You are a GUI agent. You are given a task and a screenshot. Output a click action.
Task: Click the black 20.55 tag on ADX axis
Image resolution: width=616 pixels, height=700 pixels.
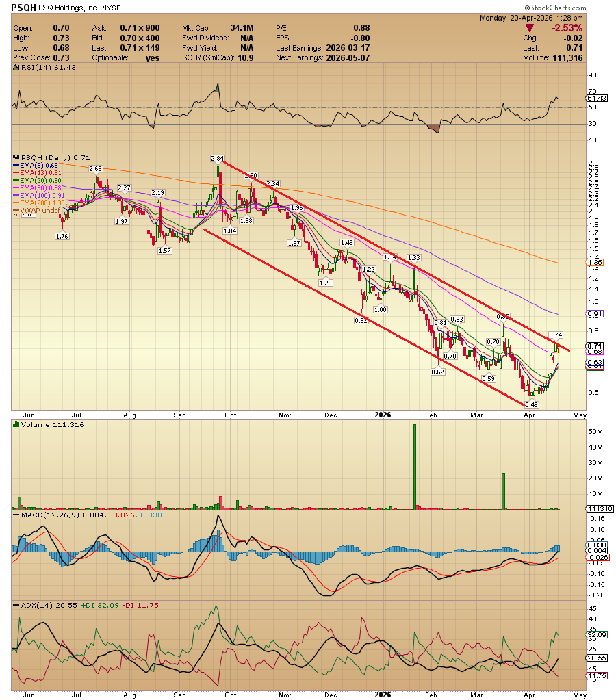[x=598, y=658]
